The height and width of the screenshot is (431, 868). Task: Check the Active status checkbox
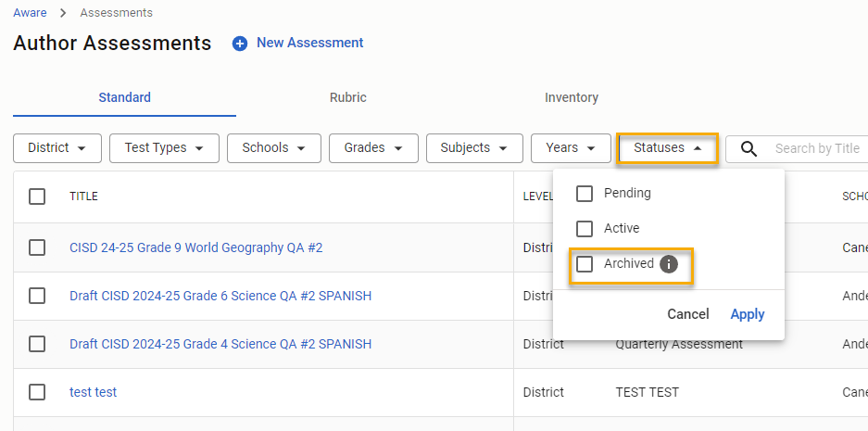(x=585, y=229)
